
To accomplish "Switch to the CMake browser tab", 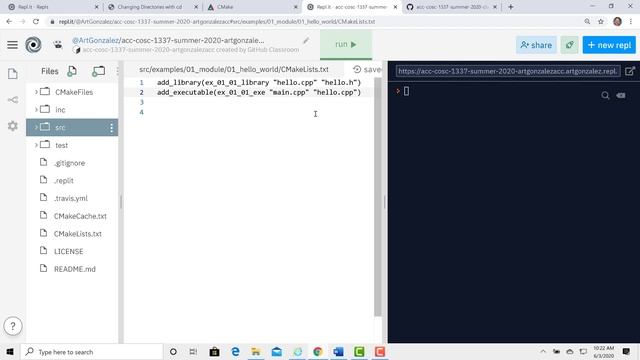I will (253, 7).
